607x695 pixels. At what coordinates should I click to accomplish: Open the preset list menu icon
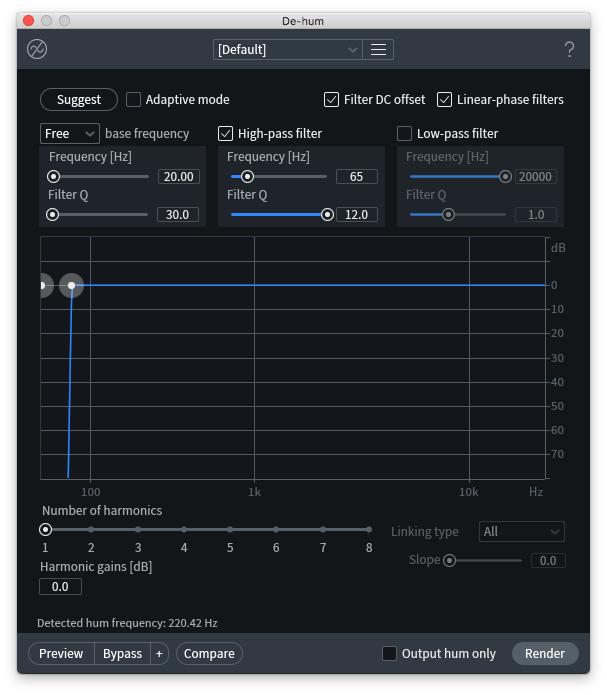tap(378, 50)
